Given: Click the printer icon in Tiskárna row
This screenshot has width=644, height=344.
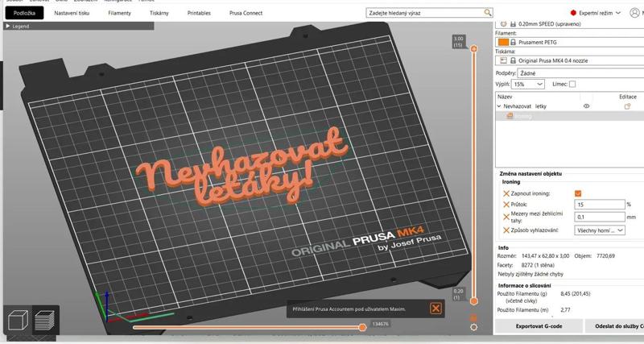Looking at the screenshot, I should pos(503,60).
